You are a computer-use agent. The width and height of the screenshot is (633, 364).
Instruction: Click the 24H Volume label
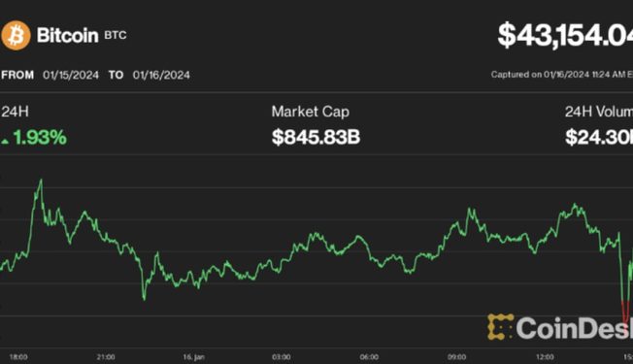[x=599, y=112]
